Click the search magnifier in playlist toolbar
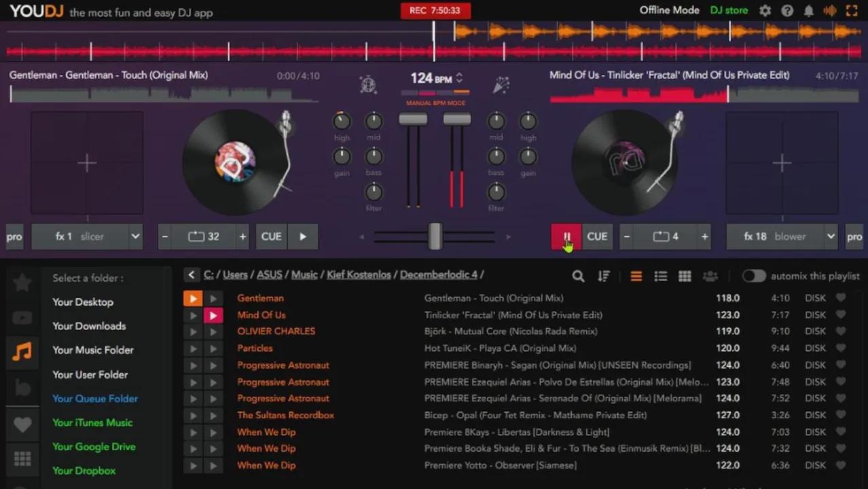The image size is (868, 489). pyautogui.click(x=578, y=276)
